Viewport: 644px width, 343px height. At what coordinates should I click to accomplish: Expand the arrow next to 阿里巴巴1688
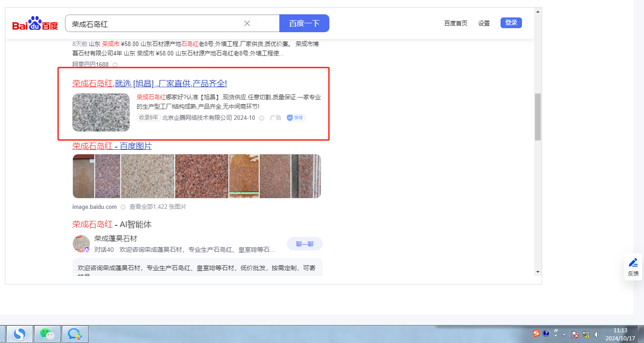point(115,64)
